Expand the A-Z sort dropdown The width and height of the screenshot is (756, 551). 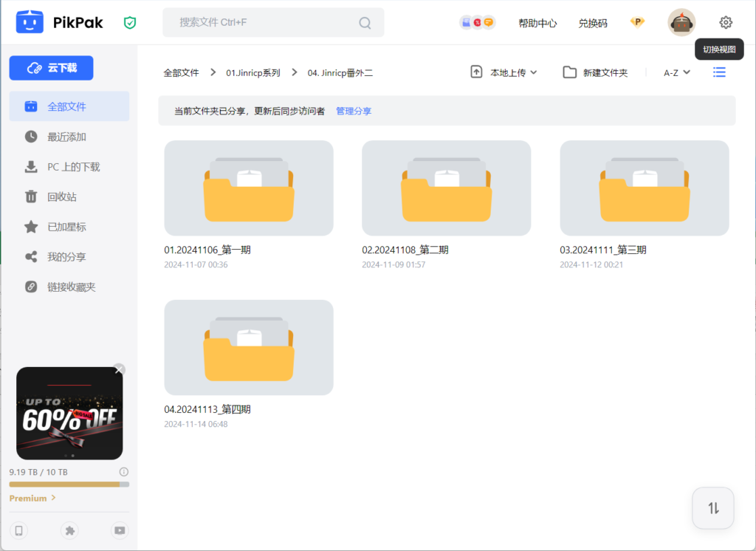pos(676,72)
